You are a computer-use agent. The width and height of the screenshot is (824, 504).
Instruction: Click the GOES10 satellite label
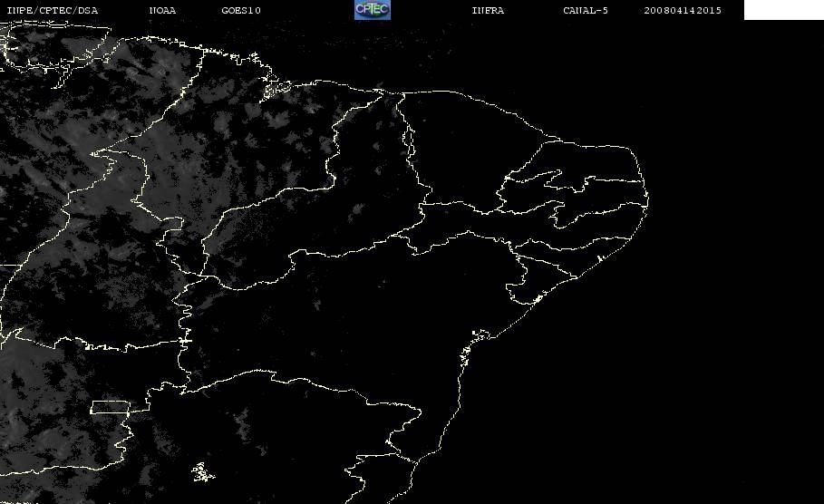click(x=241, y=11)
